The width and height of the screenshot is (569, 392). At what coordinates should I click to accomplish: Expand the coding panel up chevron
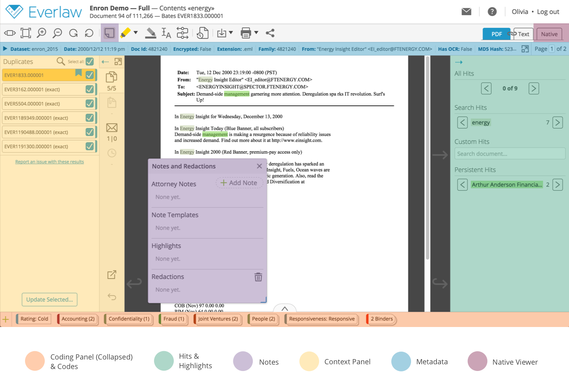[x=284, y=308]
